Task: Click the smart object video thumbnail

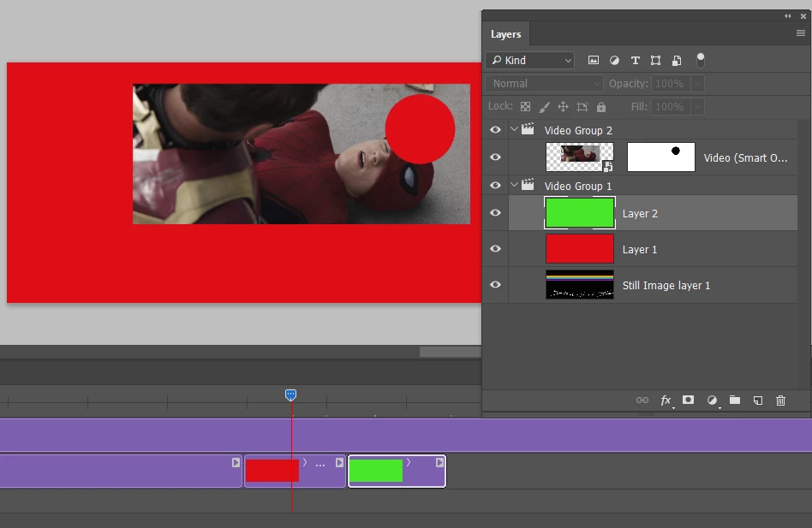Action: tap(580, 157)
